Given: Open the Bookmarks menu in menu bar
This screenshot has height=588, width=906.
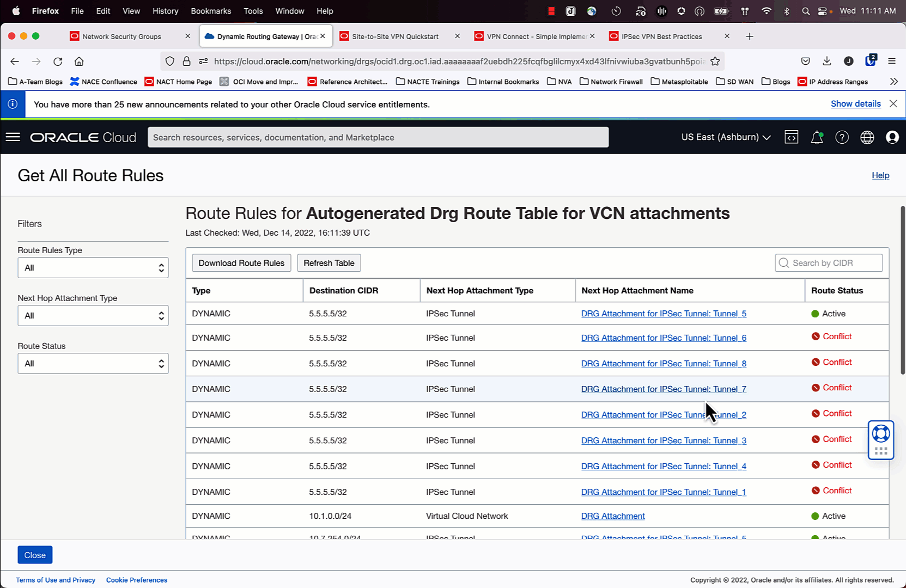Looking at the screenshot, I should click(211, 11).
